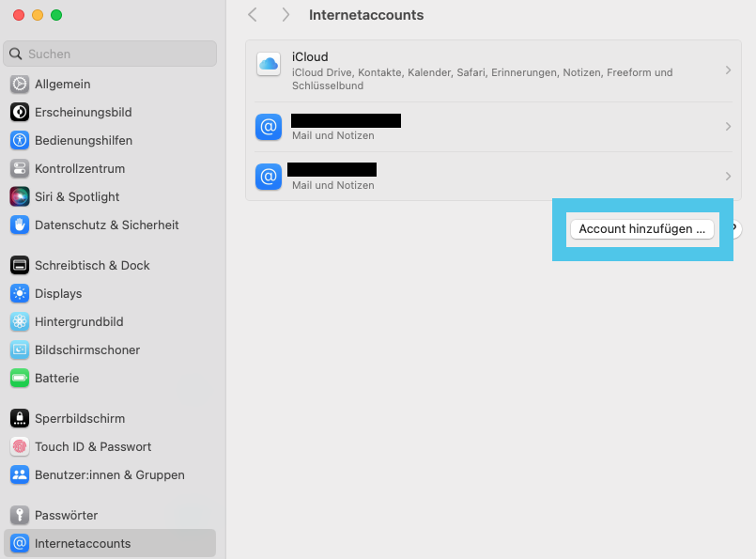
Task: Select Siri & Spotlight label
Action: point(77,196)
